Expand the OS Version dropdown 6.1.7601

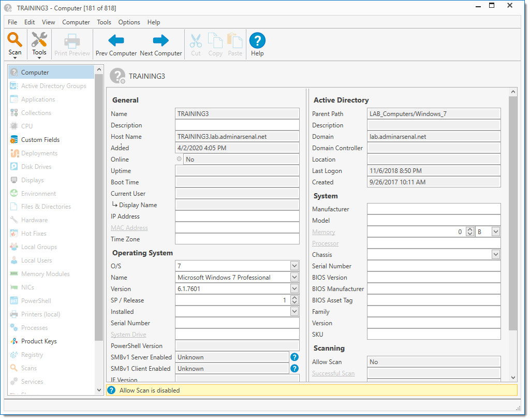coord(294,288)
